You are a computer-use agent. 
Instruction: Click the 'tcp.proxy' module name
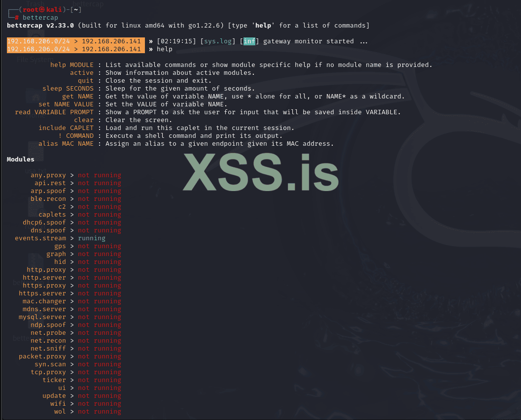48,372
